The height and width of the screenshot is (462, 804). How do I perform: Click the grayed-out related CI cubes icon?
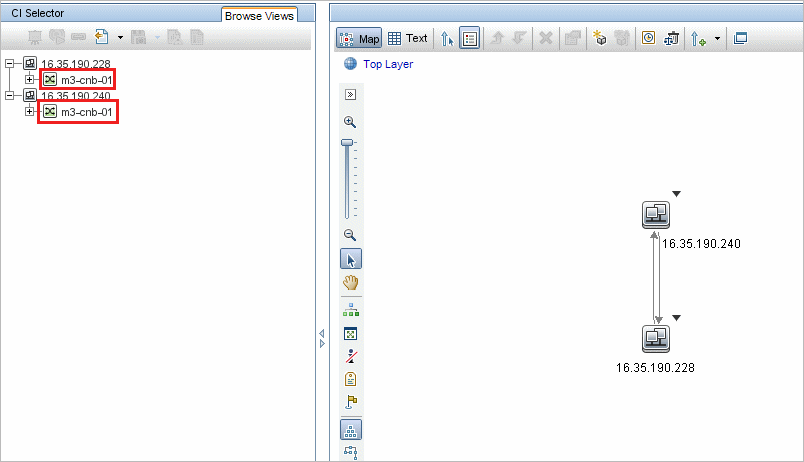[x=621, y=38]
